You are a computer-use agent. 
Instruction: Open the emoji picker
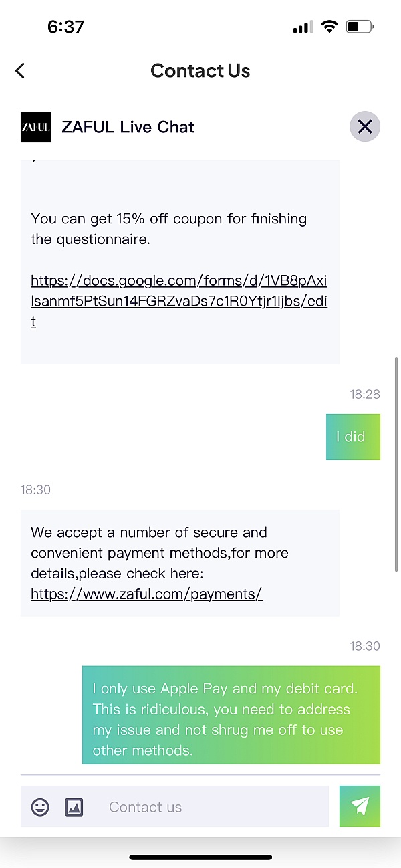click(x=41, y=807)
